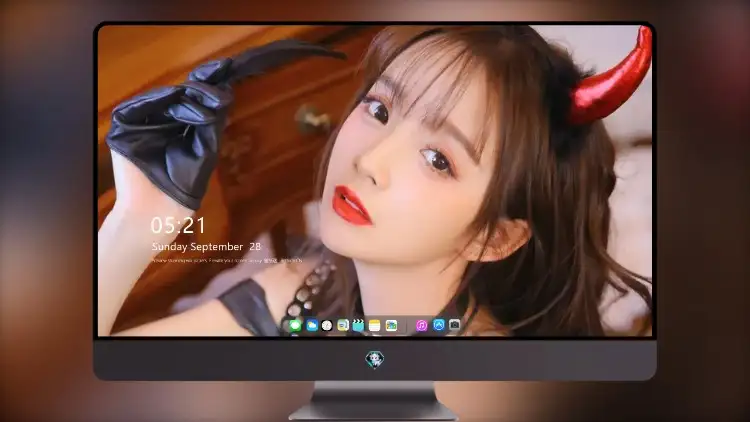
Task: Open the Clock app in the dock
Action: click(x=327, y=325)
